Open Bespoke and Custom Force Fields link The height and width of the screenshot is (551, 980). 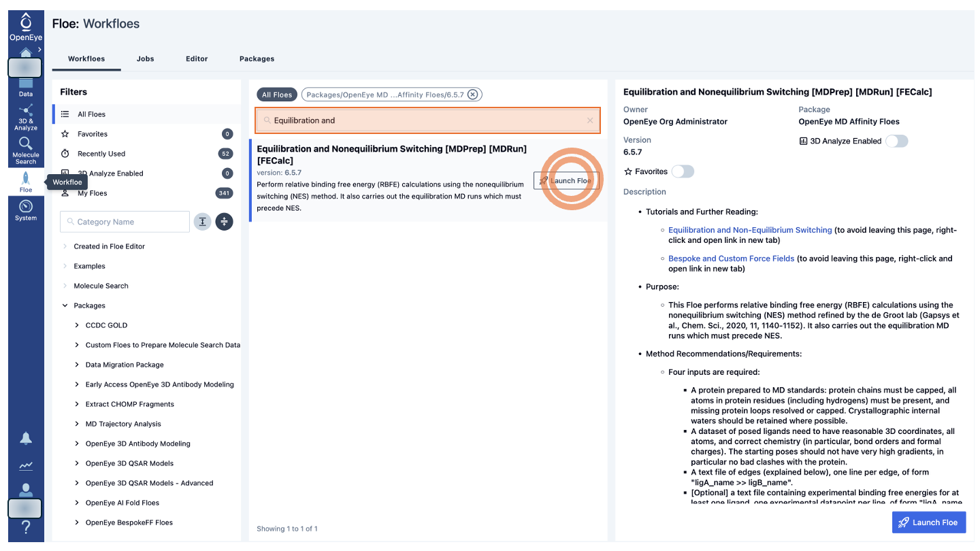coord(731,258)
